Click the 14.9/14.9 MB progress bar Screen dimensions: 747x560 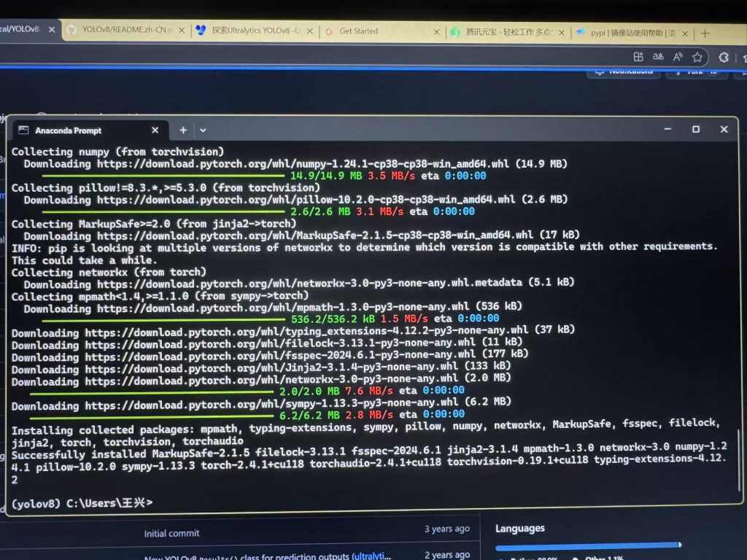[x=163, y=176]
